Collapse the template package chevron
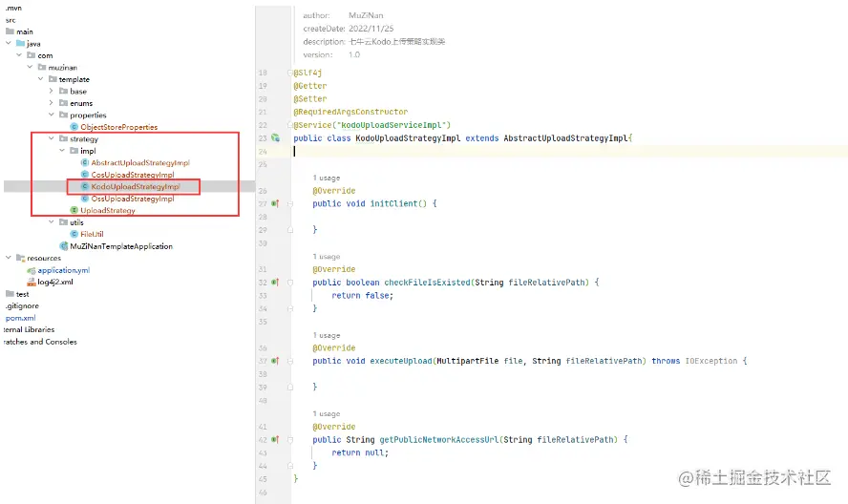This screenshot has height=504, width=848. (40, 78)
